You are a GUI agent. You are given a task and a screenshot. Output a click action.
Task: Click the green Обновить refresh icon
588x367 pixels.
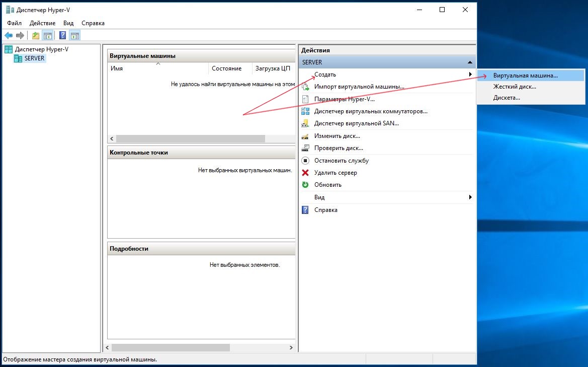pyautogui.click(x=305, y=185)
